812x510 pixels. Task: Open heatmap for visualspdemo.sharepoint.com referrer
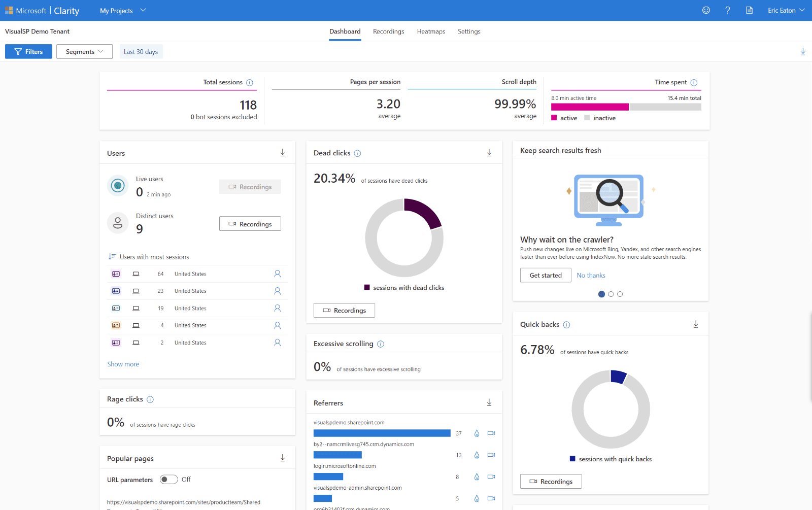(477, 433)
